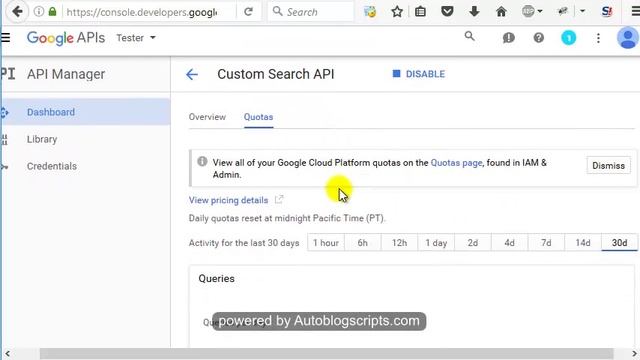Open the bookmarks list icon
The height and width of the screenshot is (360, 640).
(420, 12)
